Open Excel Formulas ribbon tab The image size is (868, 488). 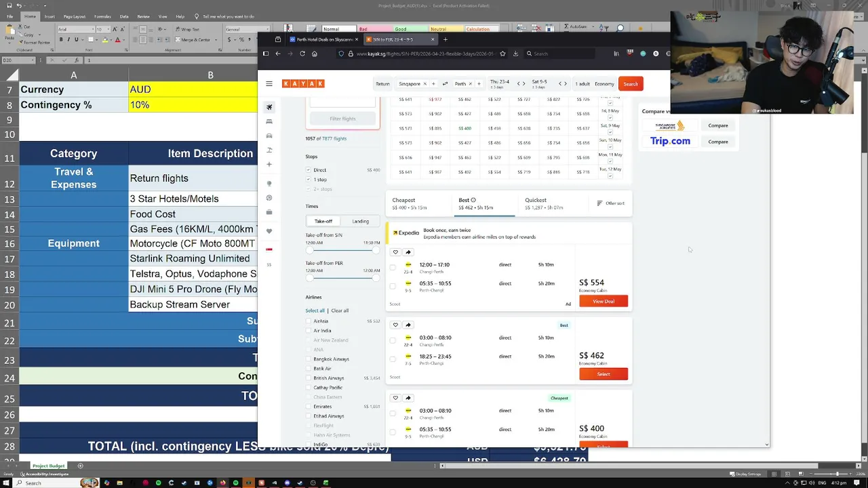coord(102,16)
